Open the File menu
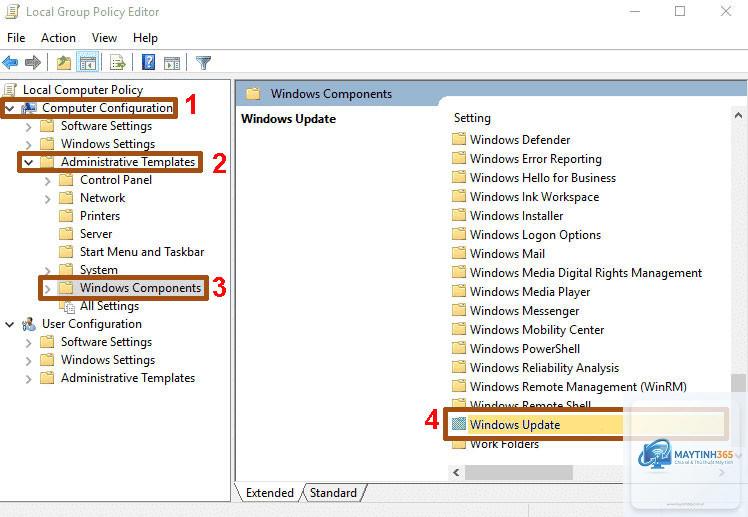The height and width of the screenshot is (517, 748). click(16, 38)
